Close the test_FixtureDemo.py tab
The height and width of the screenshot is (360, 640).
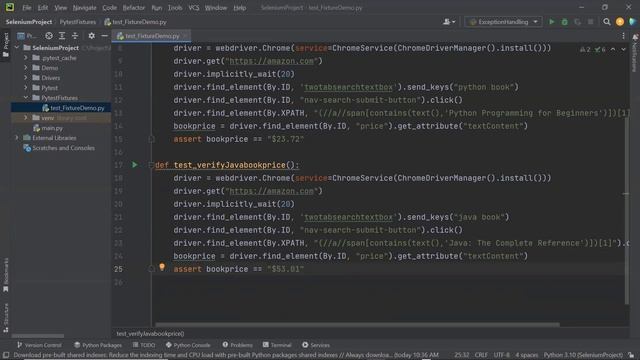(186, 36)
